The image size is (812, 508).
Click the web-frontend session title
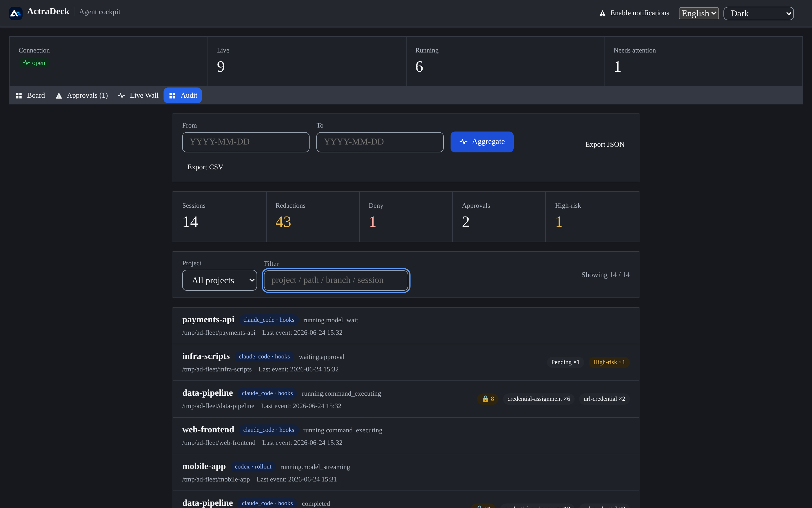(x=208, y=429)
